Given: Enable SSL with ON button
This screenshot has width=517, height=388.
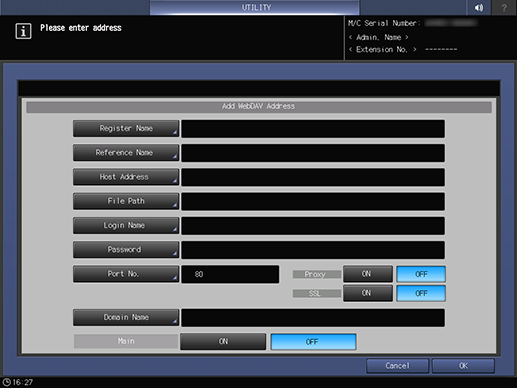Looking at the screenshot, I should [x=368, y=293].
